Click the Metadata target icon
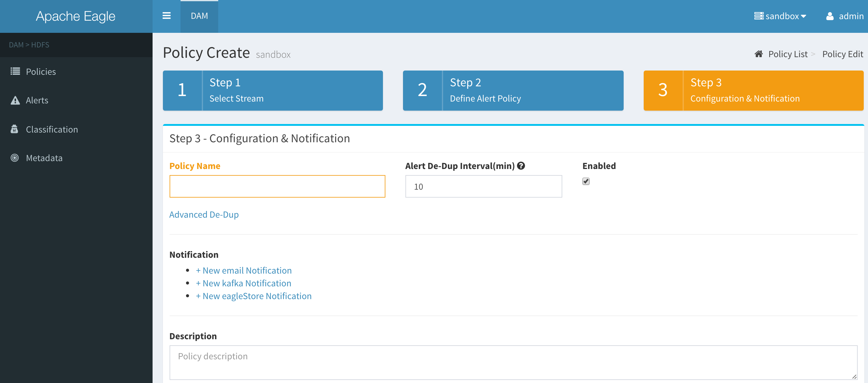868x383 pixels. (15, 158)
